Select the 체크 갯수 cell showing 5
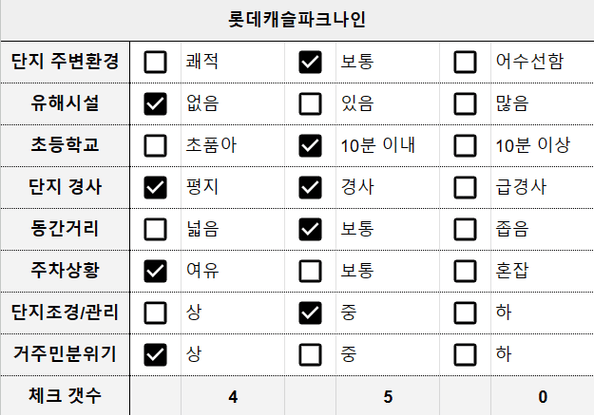The height and width of the screenshot is (415, 594). click(388, 396)
